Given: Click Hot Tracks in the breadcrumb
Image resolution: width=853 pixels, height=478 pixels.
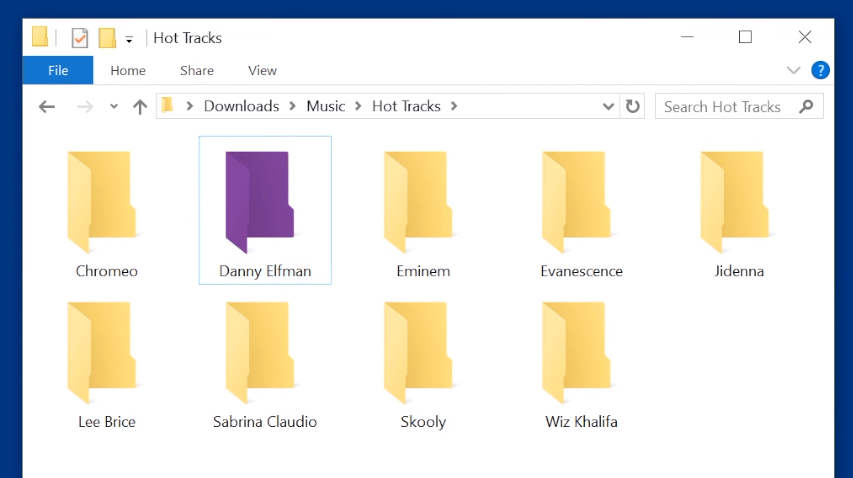Looking at the screenshot, I should [x=406, y=106].
